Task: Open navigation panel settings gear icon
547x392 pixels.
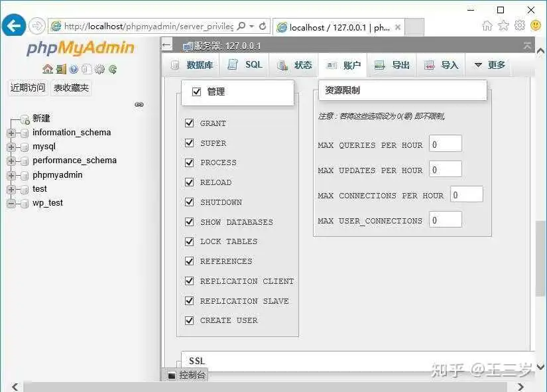Action: tap(99, 69)
